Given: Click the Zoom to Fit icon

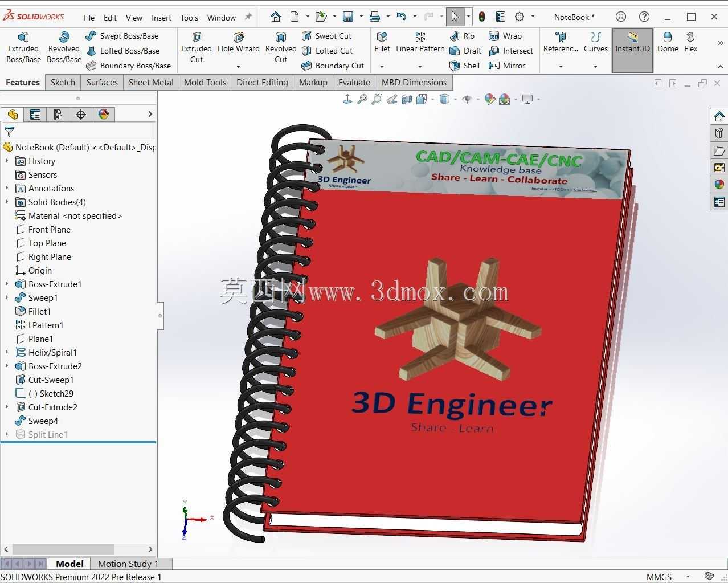Looking at the screenshot, I should coord(362,99).
